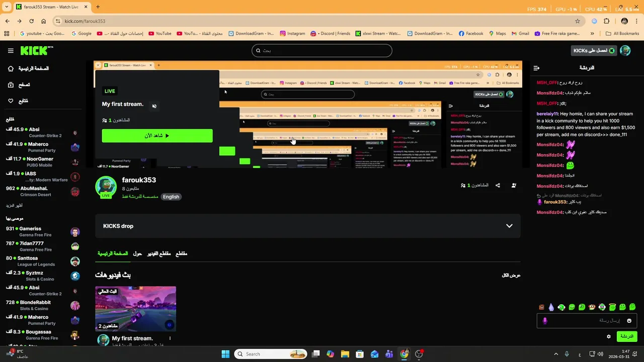Open the Chrome apps grid icon
This screenshot has height=362, width=644.
7,34
